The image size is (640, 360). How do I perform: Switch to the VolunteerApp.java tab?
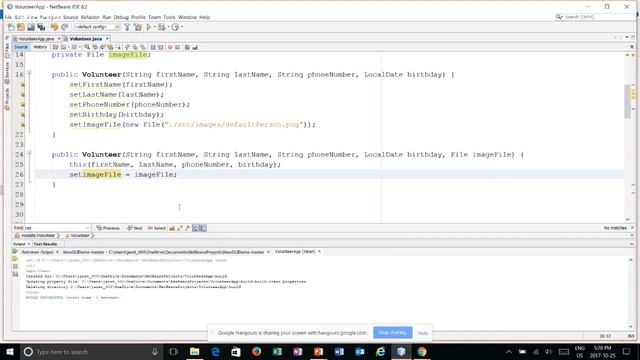[36, 39]
